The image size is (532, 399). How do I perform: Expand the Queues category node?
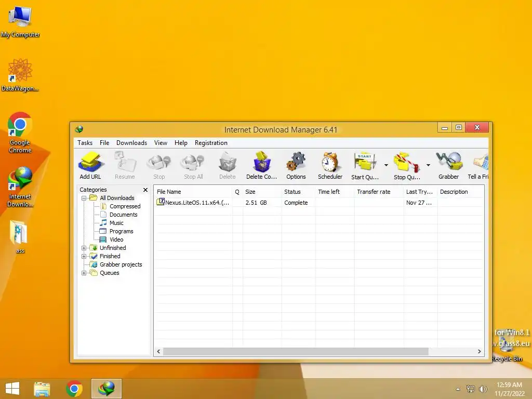coord(84,273)
